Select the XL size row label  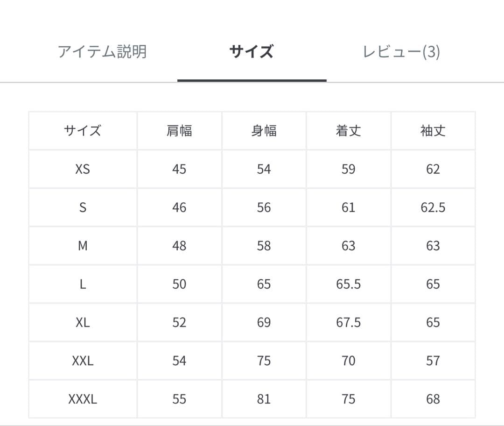tap(82, 322)
